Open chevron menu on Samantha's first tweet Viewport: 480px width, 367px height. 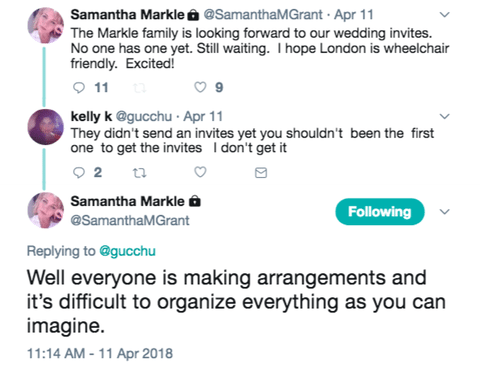[445, 15]
